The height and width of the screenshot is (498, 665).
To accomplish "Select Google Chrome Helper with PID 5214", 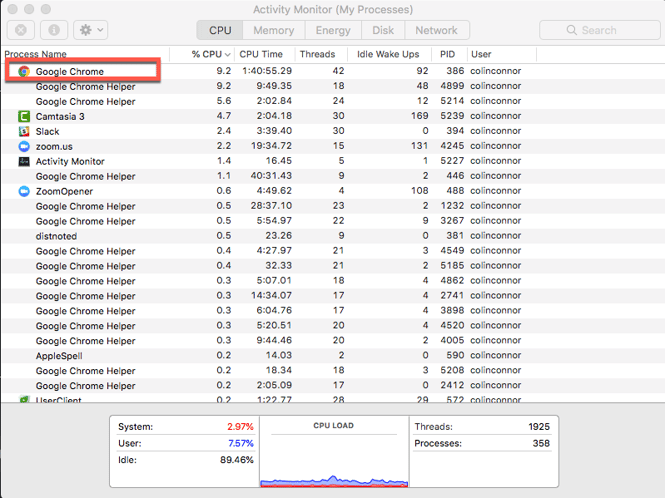I will coord(332,101).
